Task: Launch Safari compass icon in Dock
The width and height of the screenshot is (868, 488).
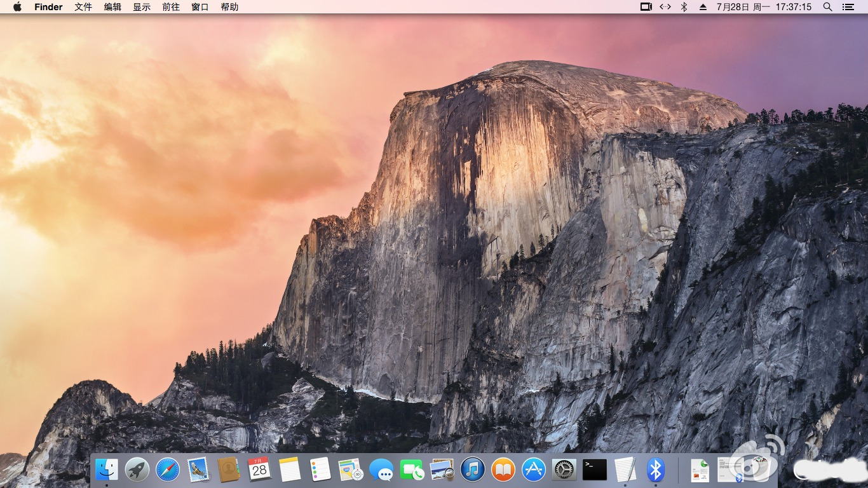Action: coord(168,470)
